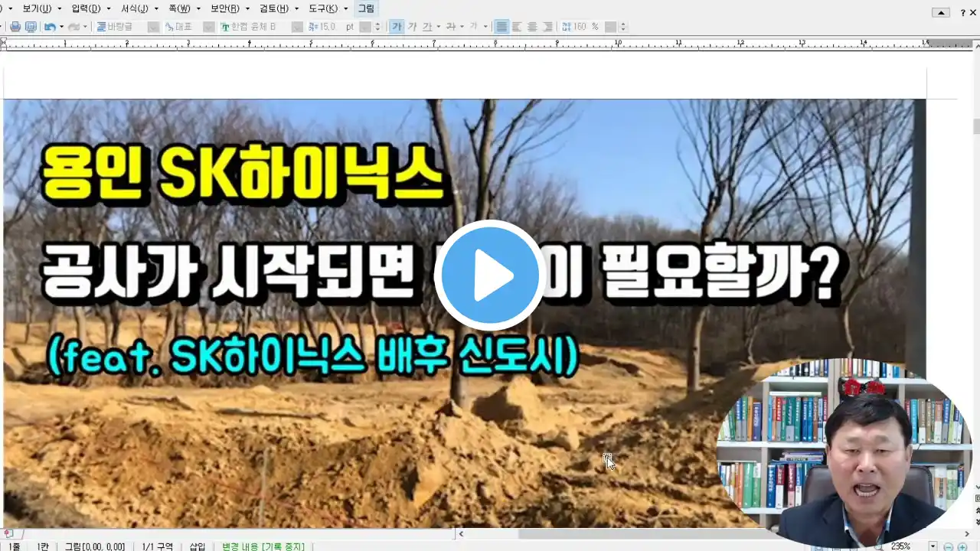The width and height of the screenshot is (980, 551).
Task: Open the 235% zoom dropdown arrow
Action: coord(933,546)
